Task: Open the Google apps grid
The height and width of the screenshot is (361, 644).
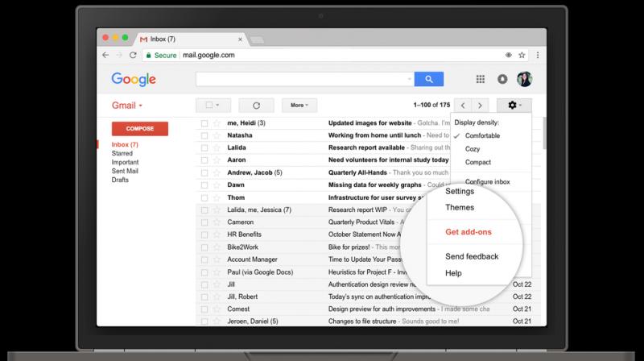Action: 480,79
